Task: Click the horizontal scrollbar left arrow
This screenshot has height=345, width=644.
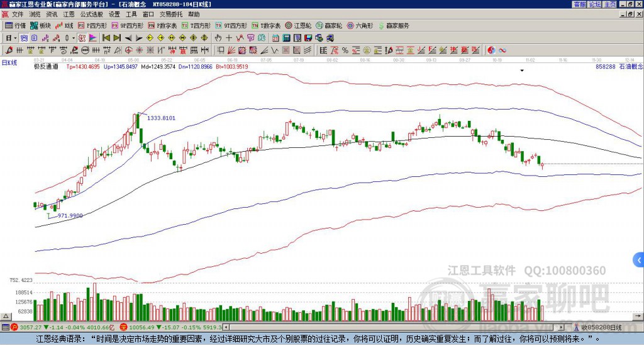Action: [x=226, y=327]
